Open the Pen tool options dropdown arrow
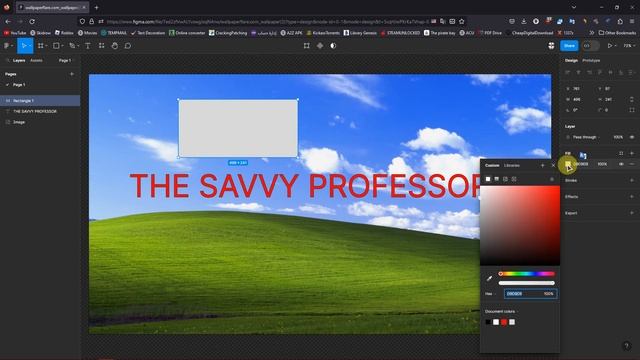This screenshot has width=640, height=360. (78, 46)
